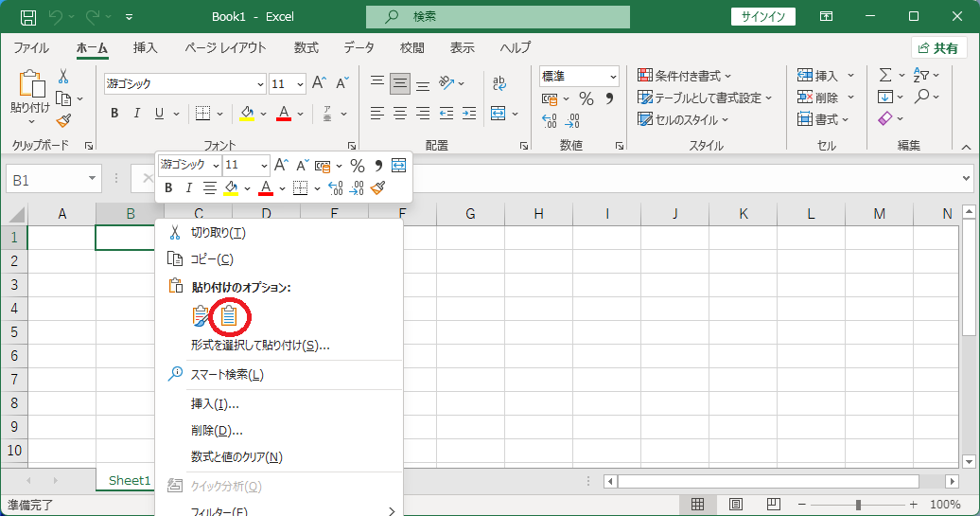Viewport: 980px width, 516px height.
Task: Increase indent in alignment group
Action: (x=469, y=114)
